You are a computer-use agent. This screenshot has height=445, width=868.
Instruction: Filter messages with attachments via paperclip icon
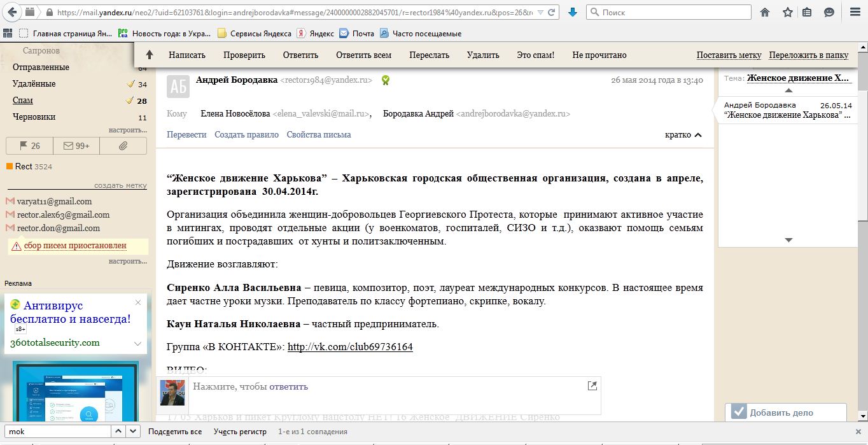coord(123,146)
